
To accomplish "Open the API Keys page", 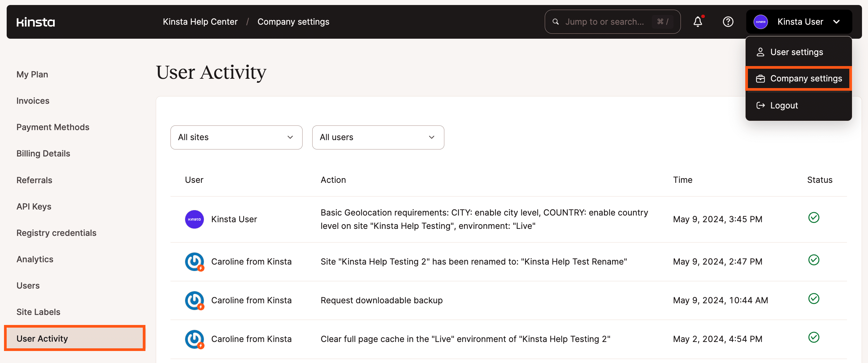I will [x=34, y=206].
